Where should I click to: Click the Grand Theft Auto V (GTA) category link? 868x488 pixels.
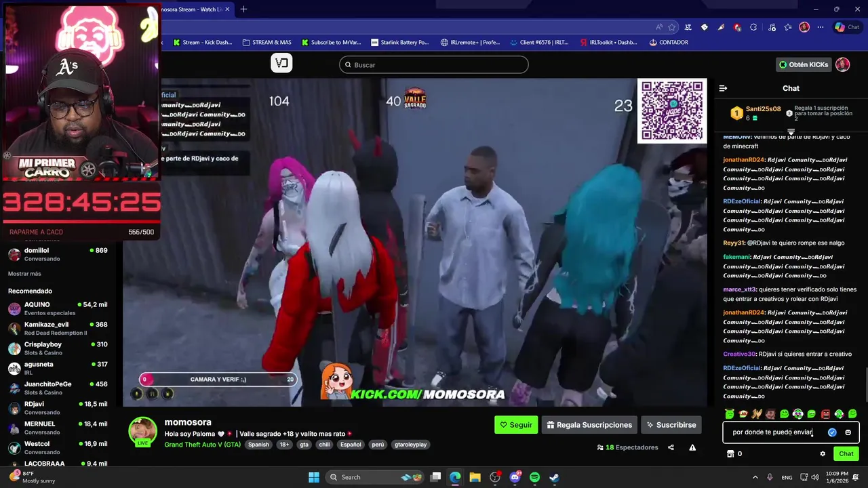202,445
